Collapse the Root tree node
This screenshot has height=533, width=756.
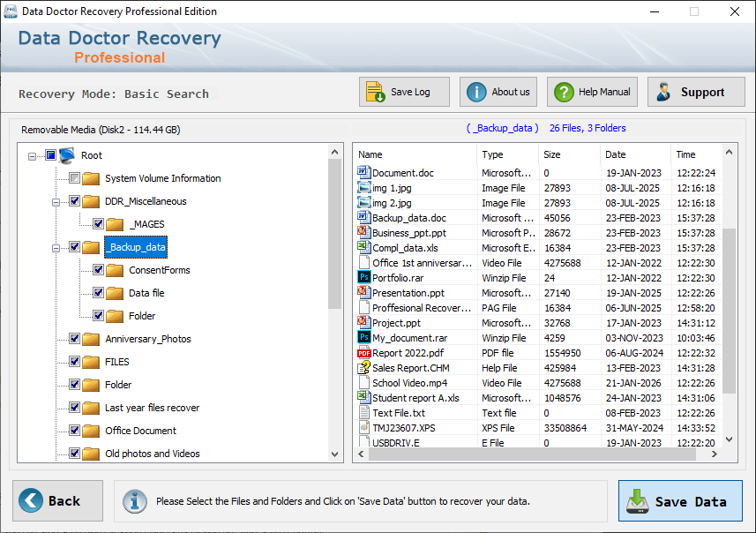[32, 156]
